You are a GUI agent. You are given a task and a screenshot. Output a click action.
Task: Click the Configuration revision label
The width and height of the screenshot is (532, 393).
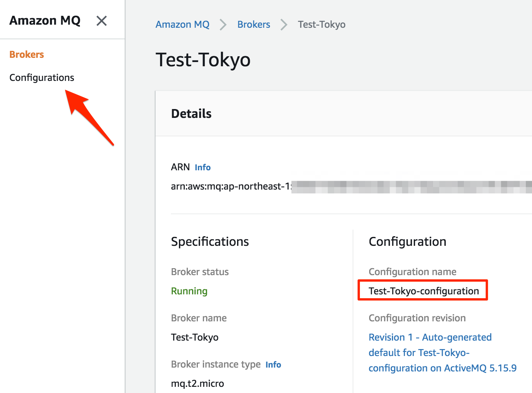tap(417, 318)
